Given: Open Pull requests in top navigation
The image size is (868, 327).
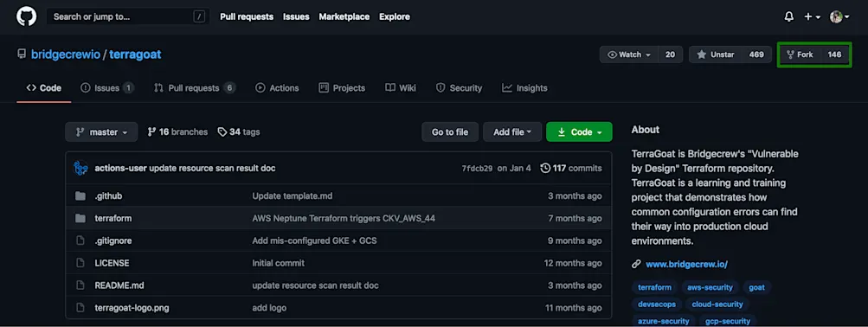Looking at the screenshot, I should (x=247, y=16).
